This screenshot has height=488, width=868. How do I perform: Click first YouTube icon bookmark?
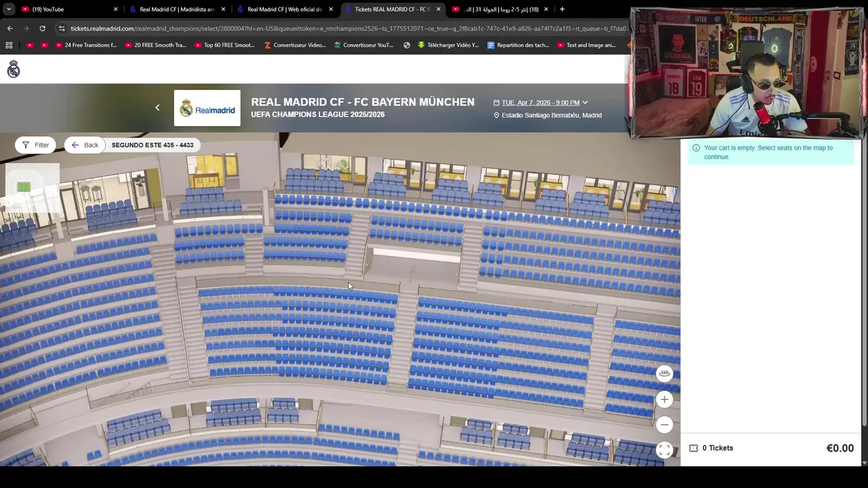[30, 45]
